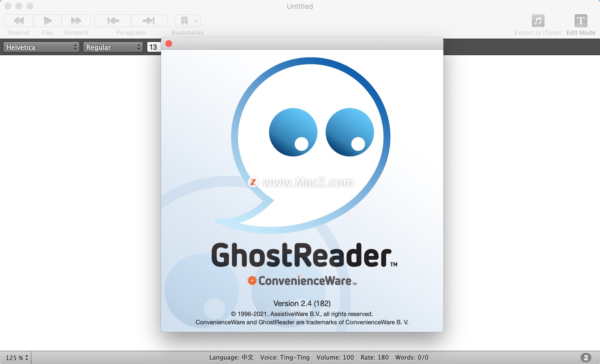Click the Forward playback button
The image size is (600, 364).
[x=76, y=21]
